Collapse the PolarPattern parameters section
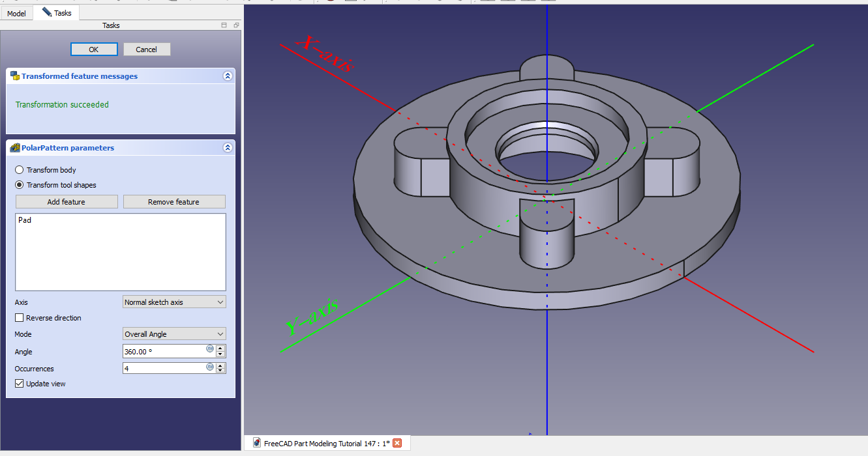 point(228,148)
